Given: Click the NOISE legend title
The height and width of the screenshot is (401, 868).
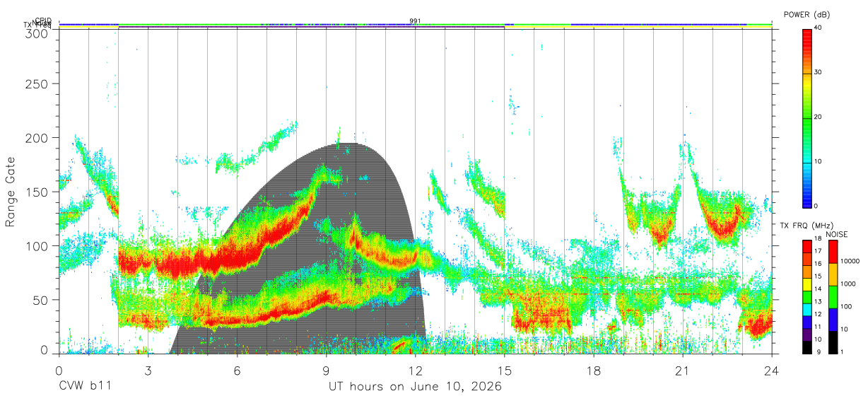Looking at the screenshot, I should (x=836, y=234).
